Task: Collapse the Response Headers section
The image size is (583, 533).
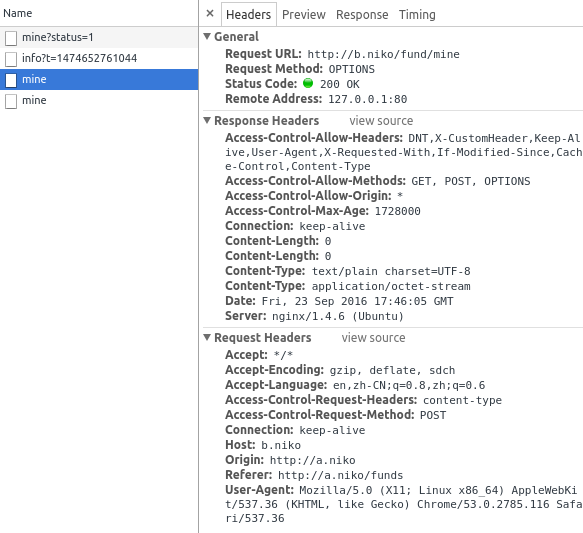Action: [207, 120]
